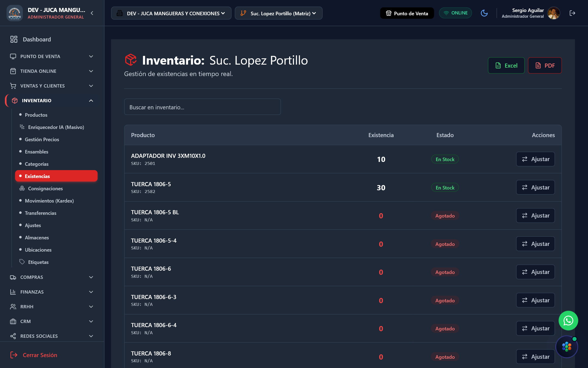Screen dimensions: 588x368
Task: Click the Redes Sociales share icon
Action: click(x=13, y=336)
